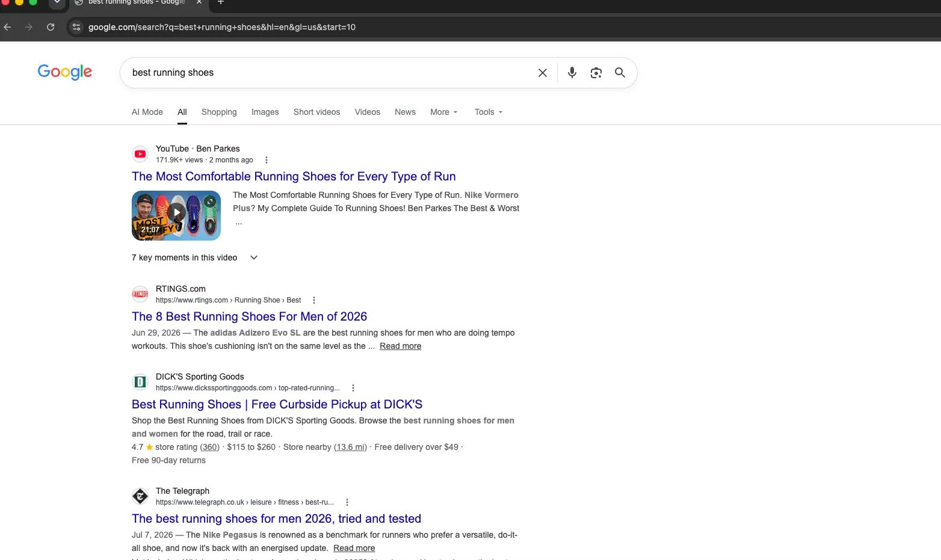The width and height of the screenshot is (941, 560).
Task: Open more options for The Telegraph result
Action: click(347, 502)
